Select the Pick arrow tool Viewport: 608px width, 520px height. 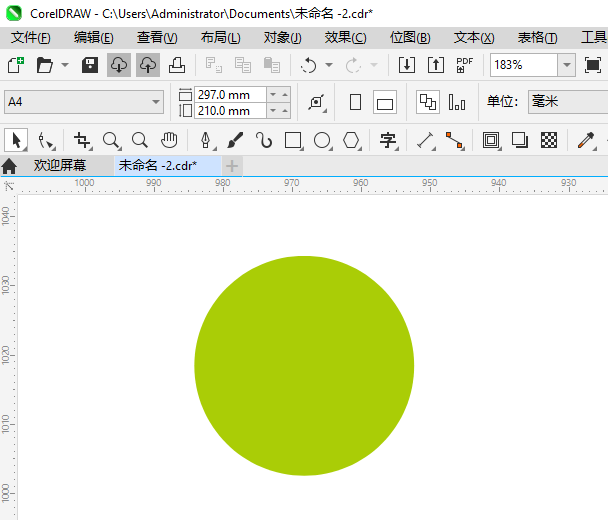[16, 140]
